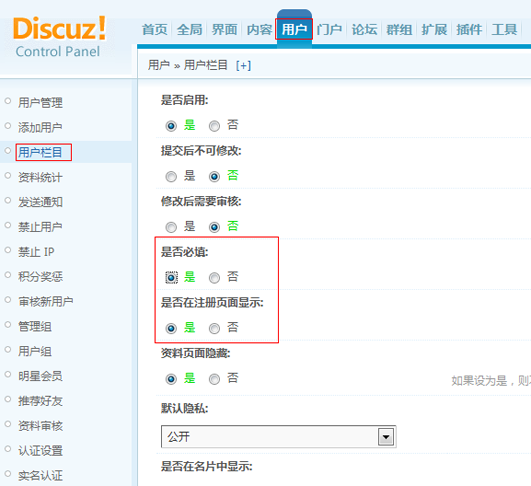
Task: Click the Discuz! Control Panel logo
Action: pos(59,37)
